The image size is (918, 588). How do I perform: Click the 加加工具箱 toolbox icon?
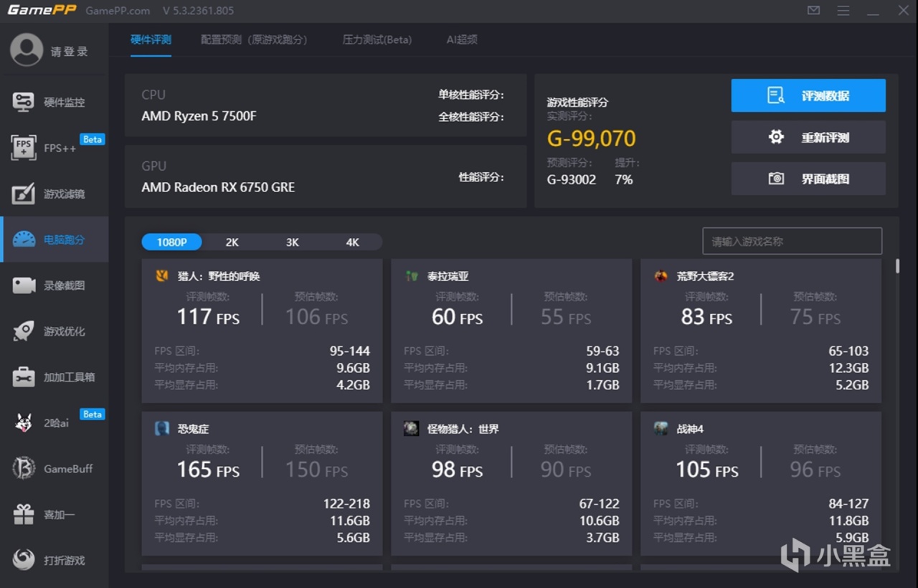24,377
